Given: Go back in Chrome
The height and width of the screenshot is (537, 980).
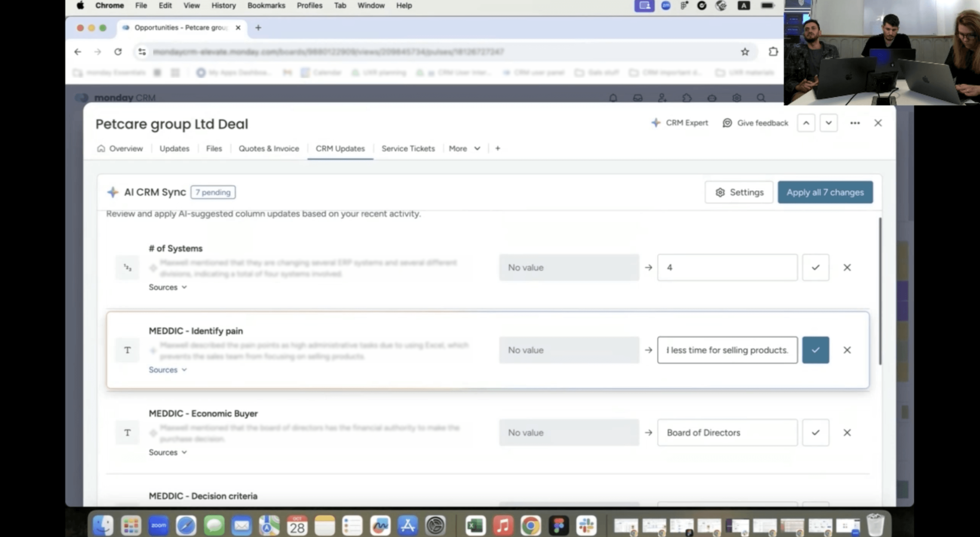Looking at the screenshot, I should [x=78, y=52].
